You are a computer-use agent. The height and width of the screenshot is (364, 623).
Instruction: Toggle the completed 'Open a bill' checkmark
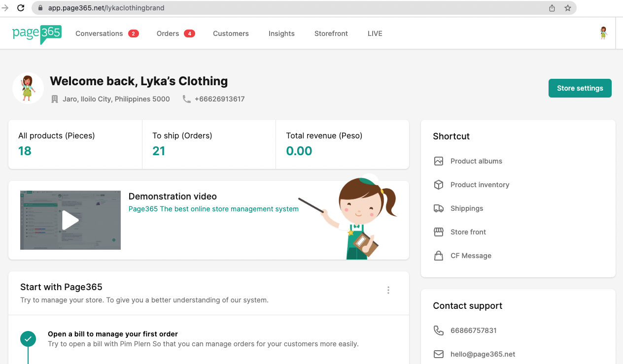(x=28, y=339)
